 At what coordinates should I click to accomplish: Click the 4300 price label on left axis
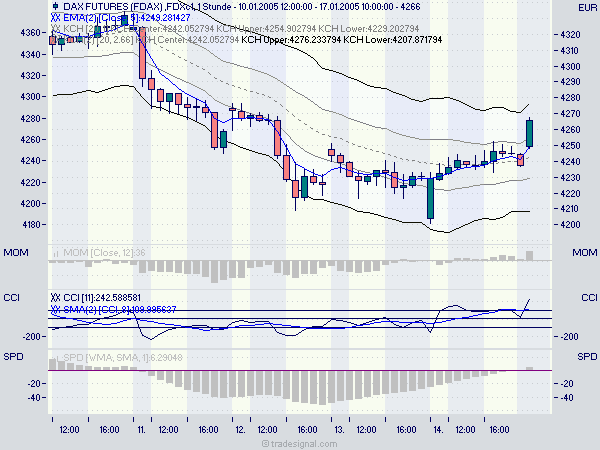click(x=31, y=96)
